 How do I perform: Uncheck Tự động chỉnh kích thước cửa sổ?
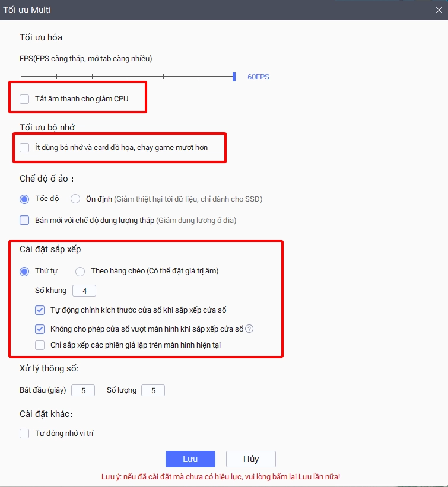click(40, 310)
